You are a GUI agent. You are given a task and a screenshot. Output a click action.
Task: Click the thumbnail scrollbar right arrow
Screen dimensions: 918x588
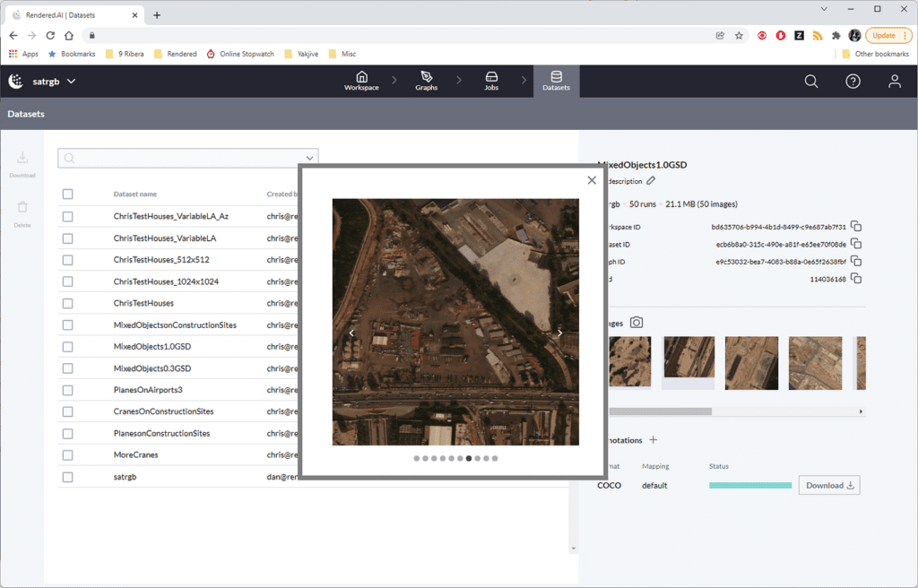point(861,411)
